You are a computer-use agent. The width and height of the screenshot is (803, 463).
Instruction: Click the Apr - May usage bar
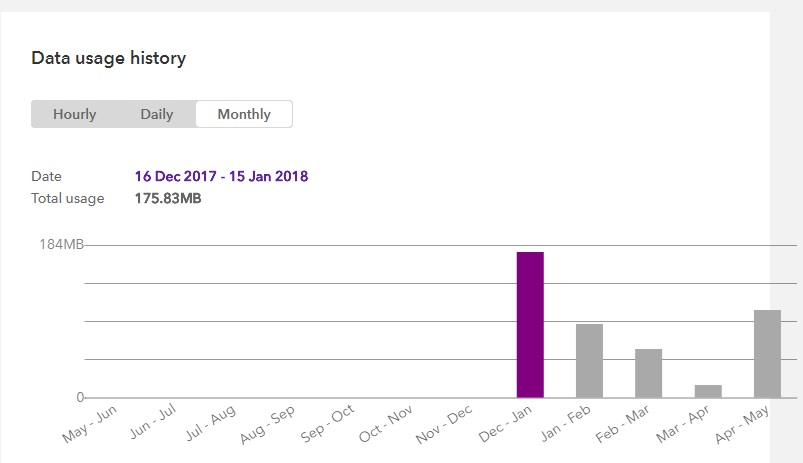(x=767, y=353)
